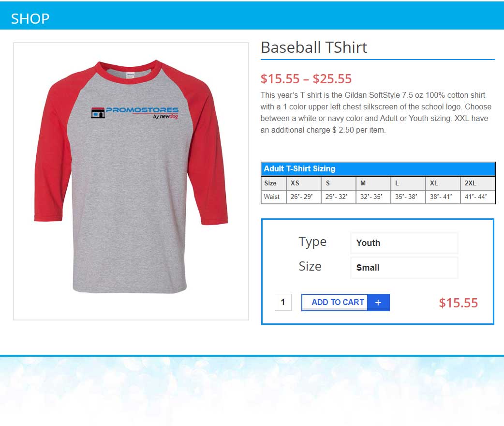The width and height of the screenshot is (504, 426).
Task: Click the Size label in options box
Action: pos(310,266)
